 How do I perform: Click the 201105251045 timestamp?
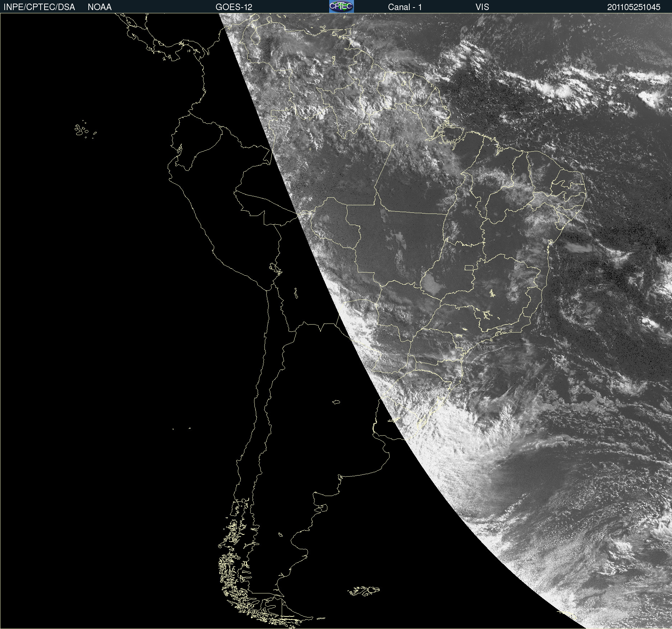click(x=634, y=7)
